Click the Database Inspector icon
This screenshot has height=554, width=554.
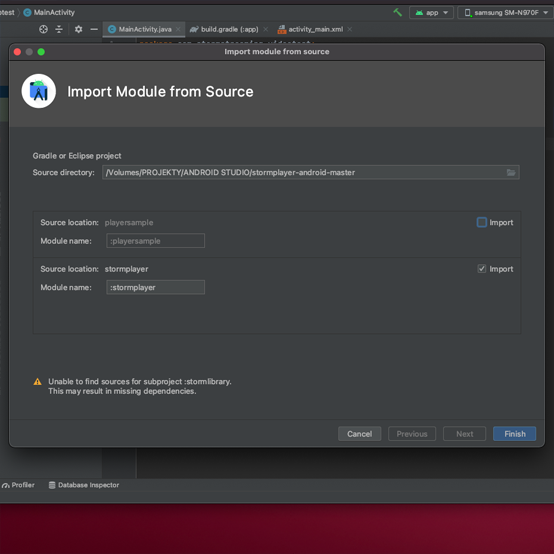52,485
